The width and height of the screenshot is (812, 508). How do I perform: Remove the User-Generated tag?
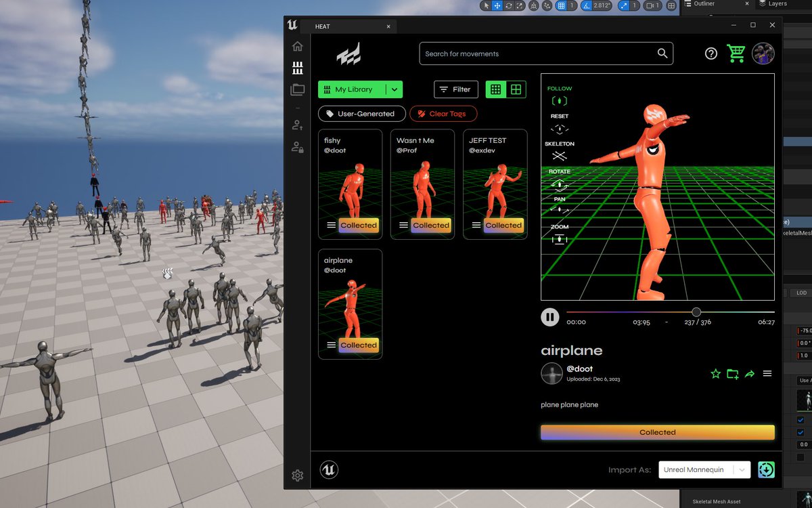coord(362,114)
